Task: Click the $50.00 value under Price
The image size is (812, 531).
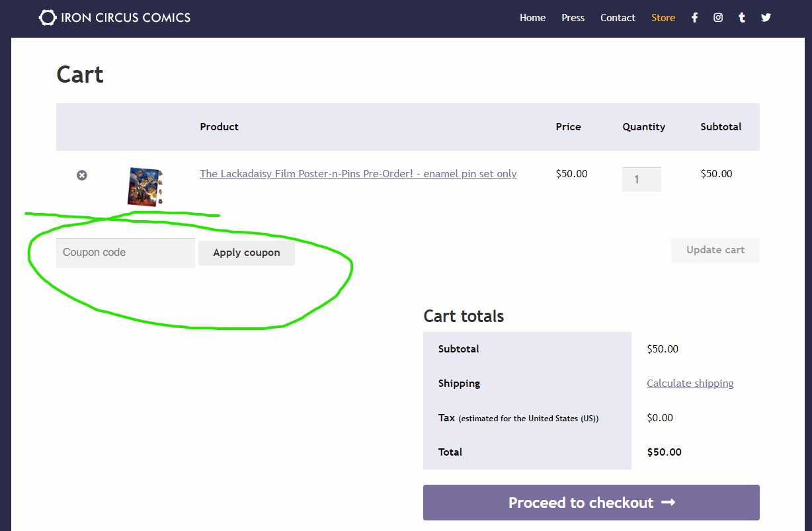Action: (x=571, y=174)
